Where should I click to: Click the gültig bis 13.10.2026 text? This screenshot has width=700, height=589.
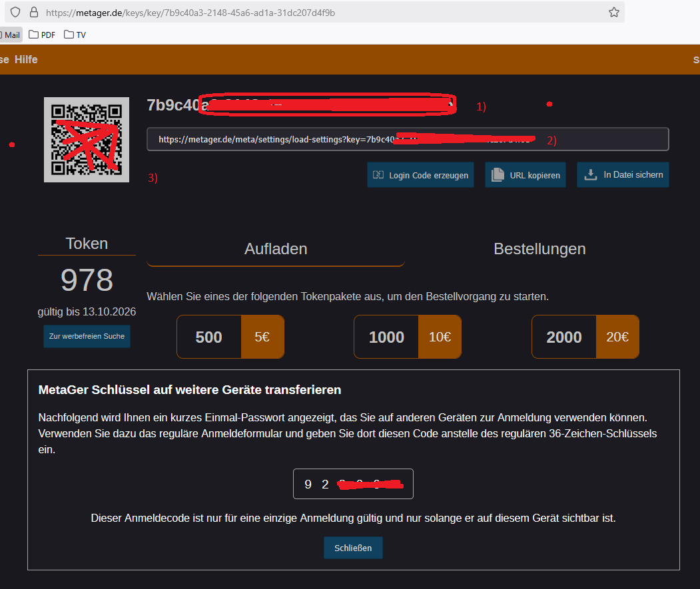(87, 312)
